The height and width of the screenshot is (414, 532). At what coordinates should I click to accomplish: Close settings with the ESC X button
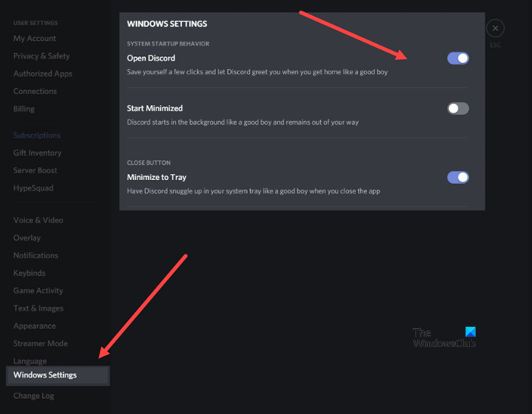[495, 29]
